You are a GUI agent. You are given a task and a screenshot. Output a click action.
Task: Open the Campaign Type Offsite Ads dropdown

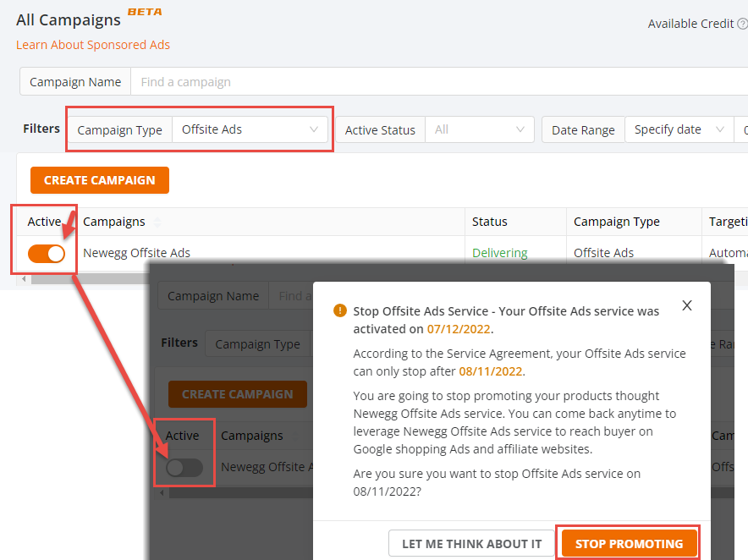pyautogui.click(x=250, y=129)
